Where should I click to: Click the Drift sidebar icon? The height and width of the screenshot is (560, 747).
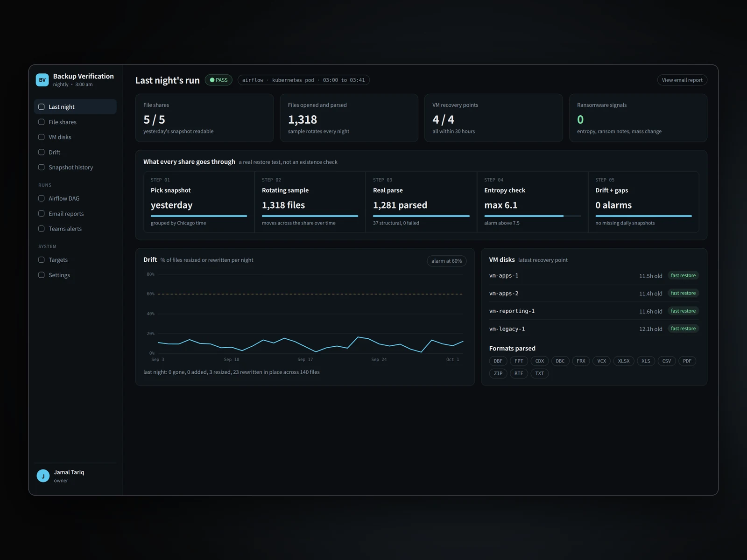coord(42,152)
